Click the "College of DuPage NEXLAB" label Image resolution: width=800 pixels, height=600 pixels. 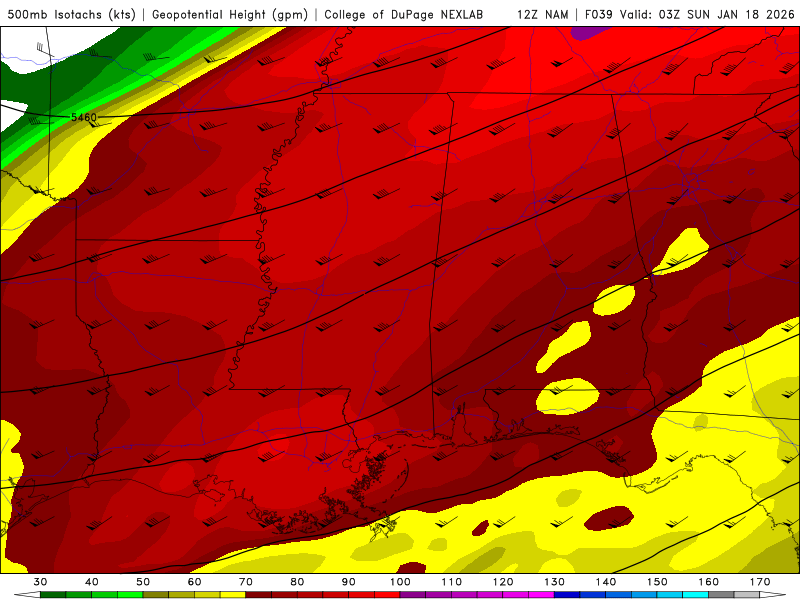tap(404, 14)
